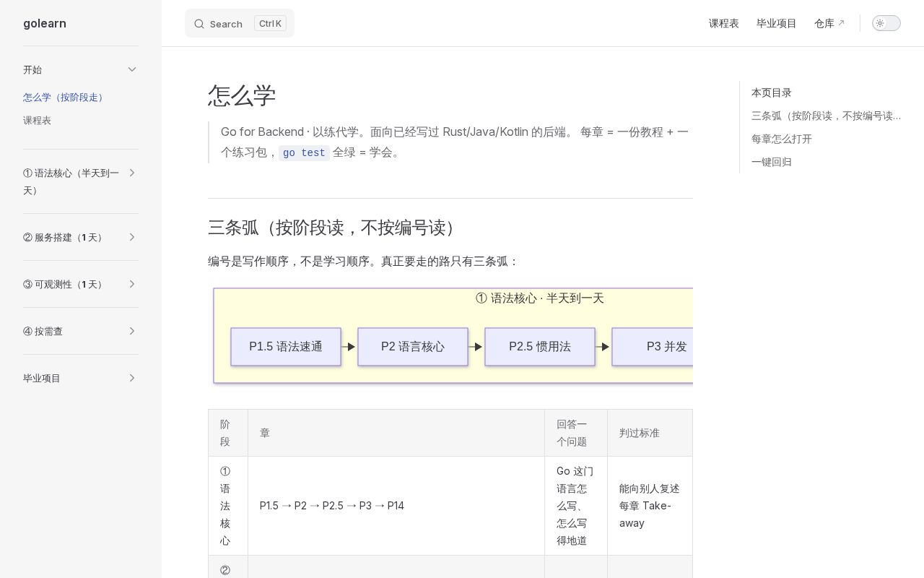The height and width of the screenshot is (578, 924).
Task: Click the external link arrow beside 仓库
Action: [x=841, y=23]
